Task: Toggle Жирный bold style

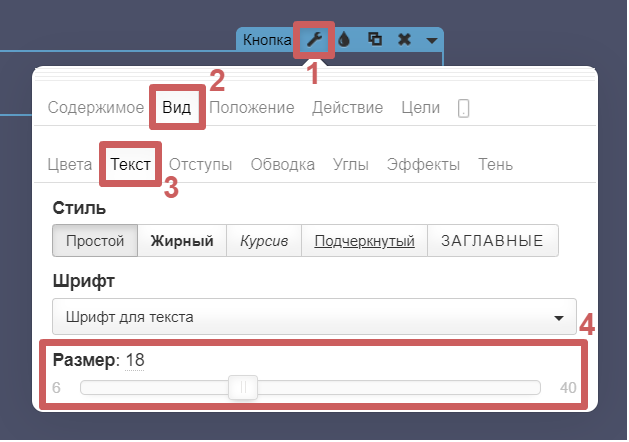Action: click(182, 241)
